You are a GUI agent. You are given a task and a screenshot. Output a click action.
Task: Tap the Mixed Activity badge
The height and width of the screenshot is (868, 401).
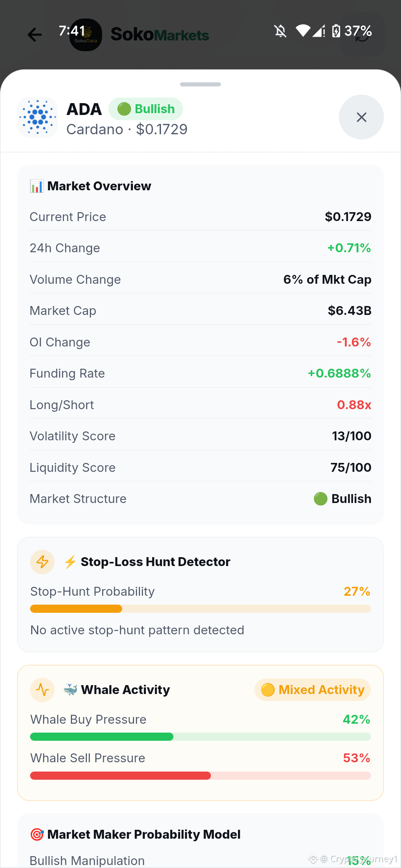[x=313, y=690]
